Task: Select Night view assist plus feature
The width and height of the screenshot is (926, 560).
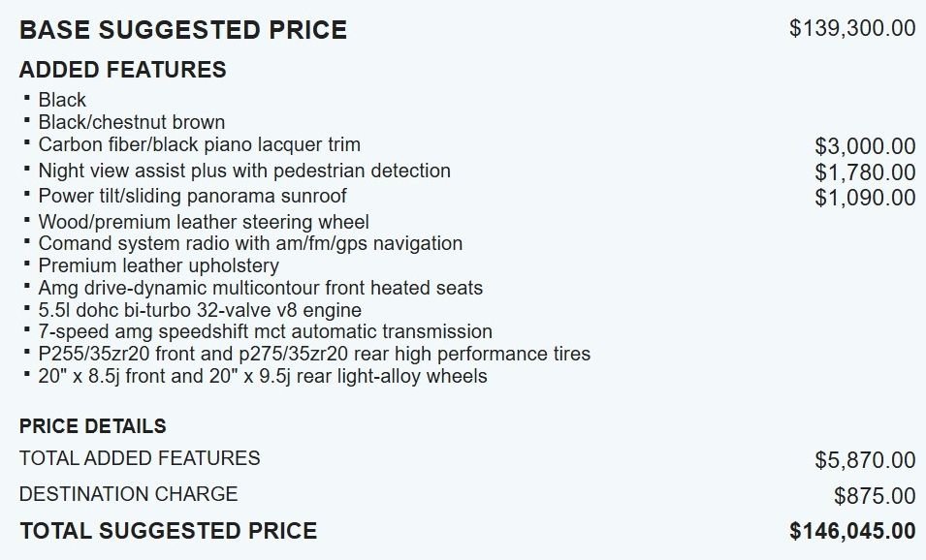Action: tap(244, 171)
